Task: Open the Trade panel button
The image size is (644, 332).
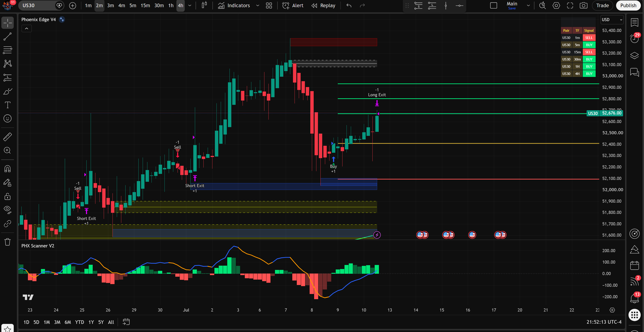Action: coord(603,5)
